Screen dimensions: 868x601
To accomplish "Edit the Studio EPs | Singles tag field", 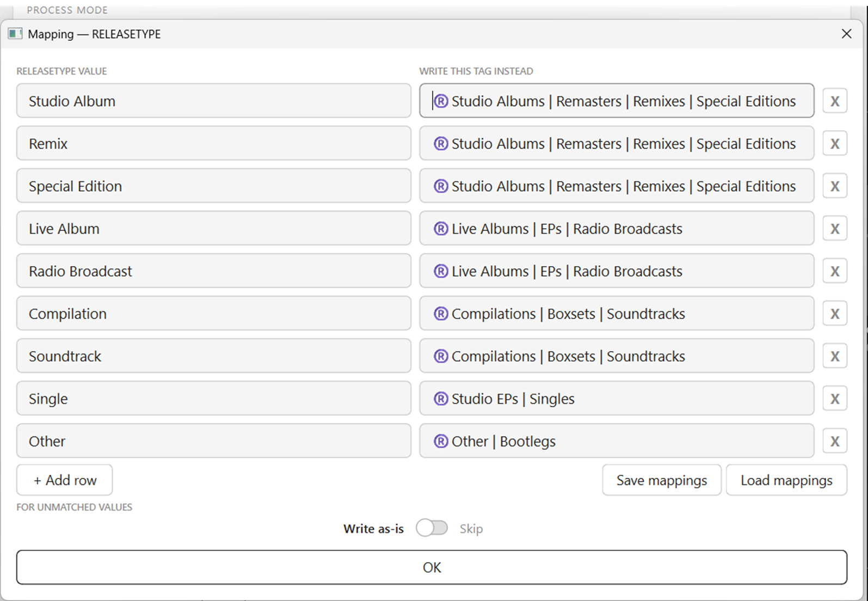I will pos(616,398).
